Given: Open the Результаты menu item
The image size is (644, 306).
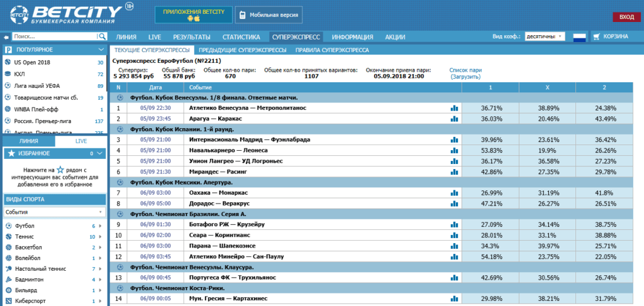Looking at the screenshot, I should (191, 37).
